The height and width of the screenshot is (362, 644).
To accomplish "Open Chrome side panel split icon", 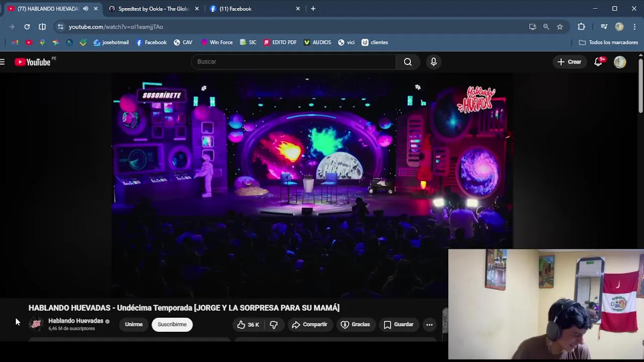I will (x=42, y=27).
